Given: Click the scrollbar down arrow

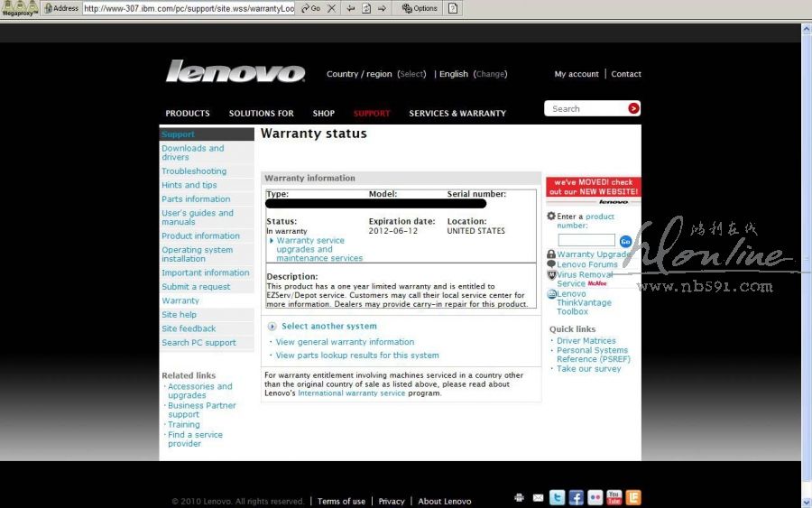Looking at the screenshot, I should pos(807,503).
